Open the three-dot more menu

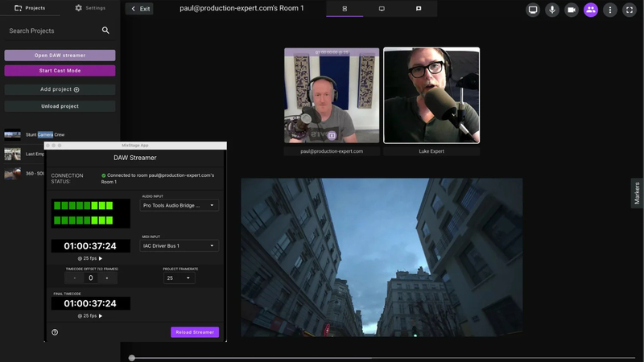[610, 10]
